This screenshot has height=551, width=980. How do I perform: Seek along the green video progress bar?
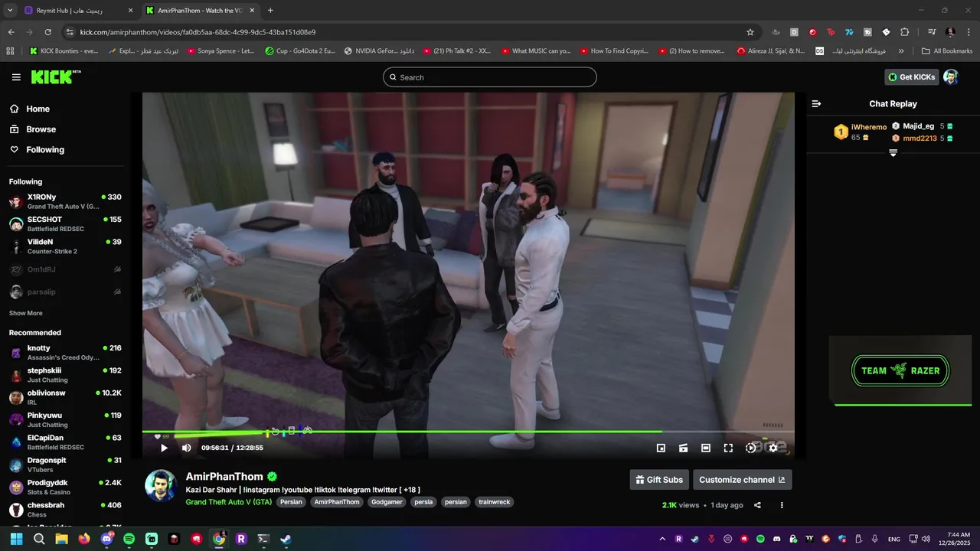[468, 432]
